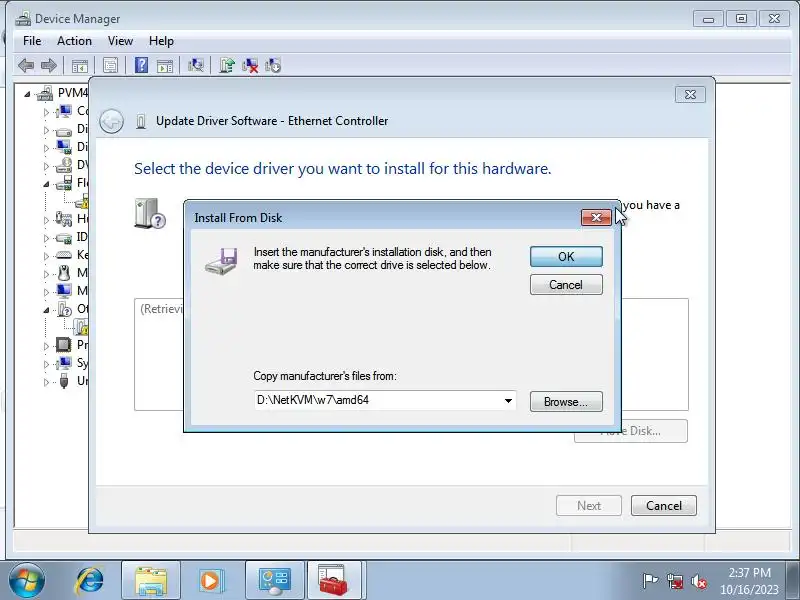
Task: Open the View menu
Action: point(120,41)
